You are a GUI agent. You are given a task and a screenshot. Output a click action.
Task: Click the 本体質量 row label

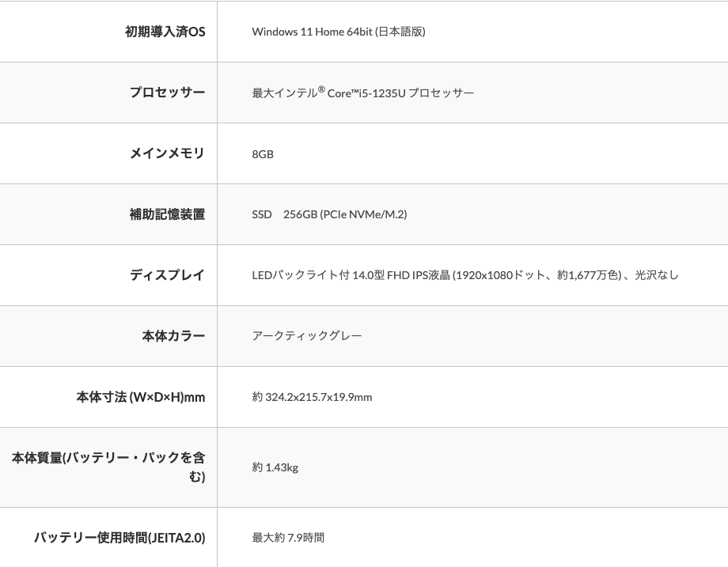coord(108,467)
